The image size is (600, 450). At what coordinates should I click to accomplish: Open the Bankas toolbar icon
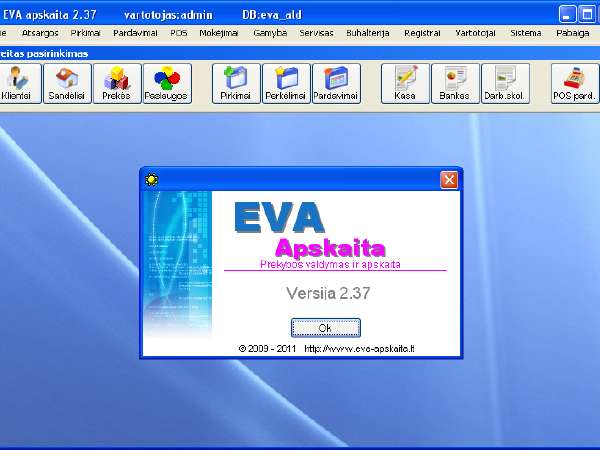(x=455, y=84)
